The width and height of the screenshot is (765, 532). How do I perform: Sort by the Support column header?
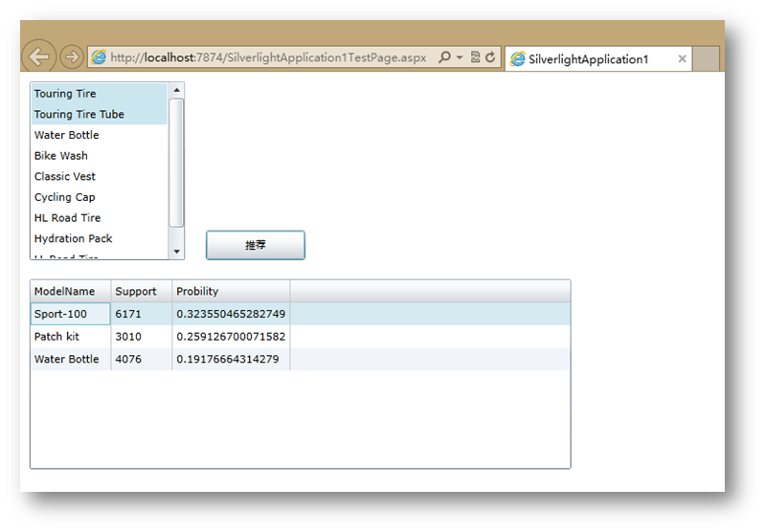tap(142, 291)
